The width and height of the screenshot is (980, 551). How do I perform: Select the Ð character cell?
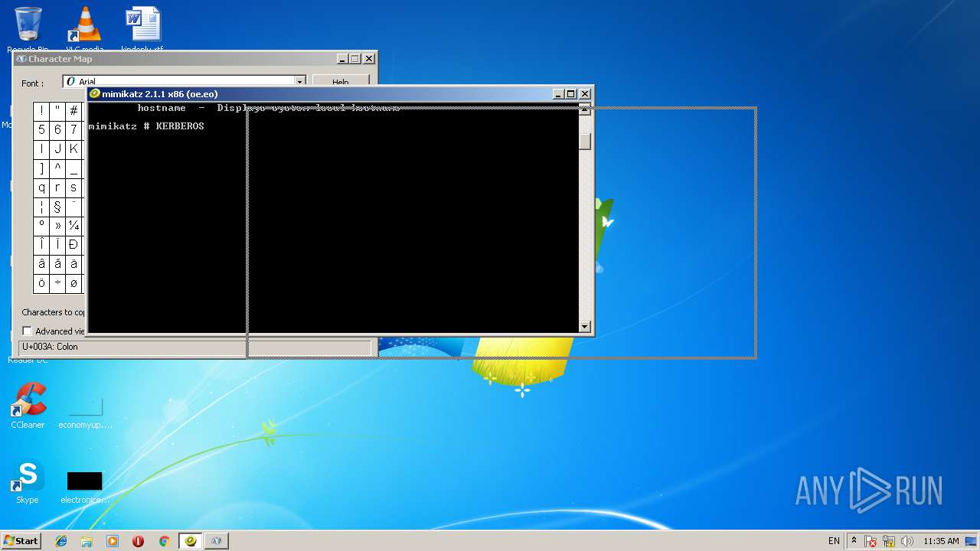pyautogui.click(x=73, y=245)
